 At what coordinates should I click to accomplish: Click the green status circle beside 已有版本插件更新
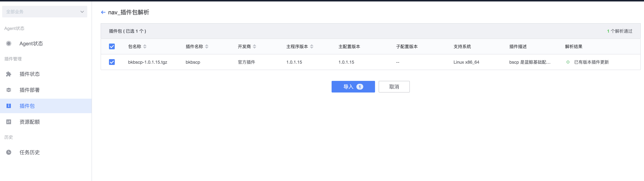tap(568, 62)
